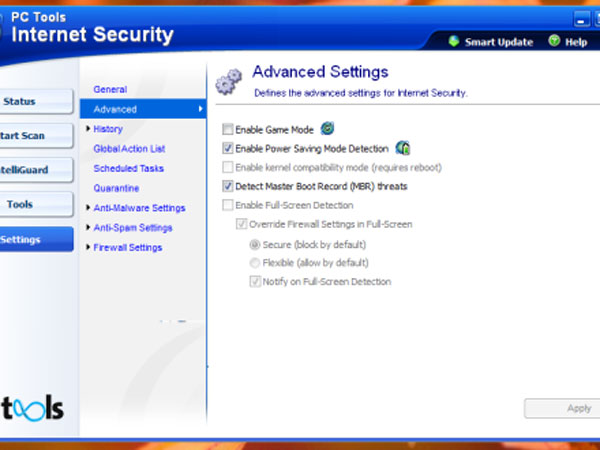Click the Advanced Settings gears icon

(x=229, y=82)
